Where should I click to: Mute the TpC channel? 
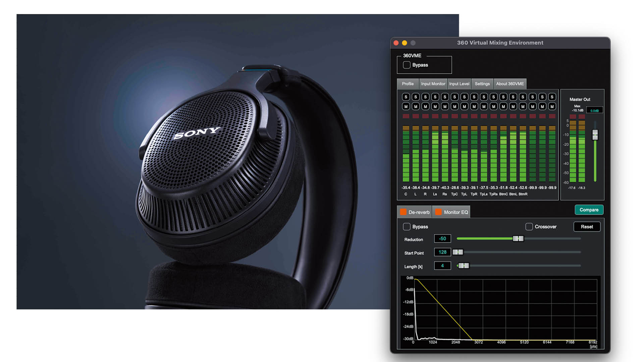[x=454, y=106]
